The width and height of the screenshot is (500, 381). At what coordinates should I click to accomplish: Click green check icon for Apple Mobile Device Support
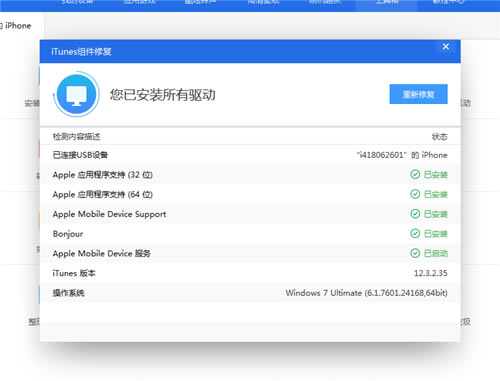pos(415,214)
